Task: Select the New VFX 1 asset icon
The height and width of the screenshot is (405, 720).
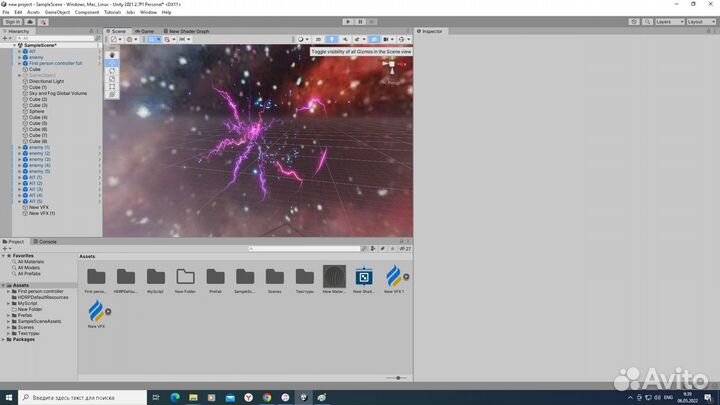Action: [x=394, y=276]
